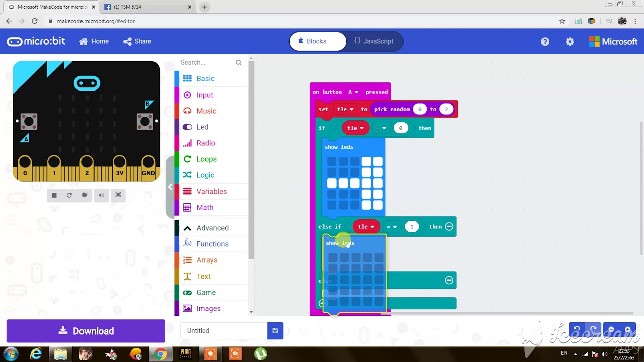Image resolution: width=644 pixels, height=362 pixels.
Task: Open the Share dialog
Action: coord(137,41)
